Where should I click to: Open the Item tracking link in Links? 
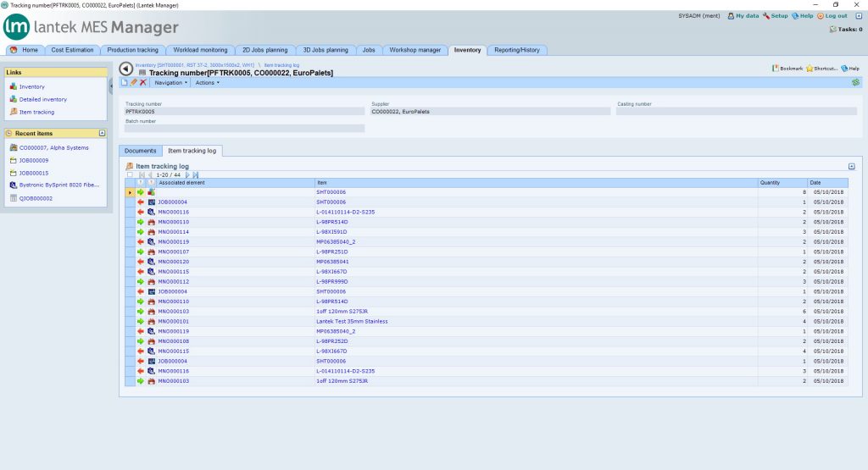pos(37,113)
